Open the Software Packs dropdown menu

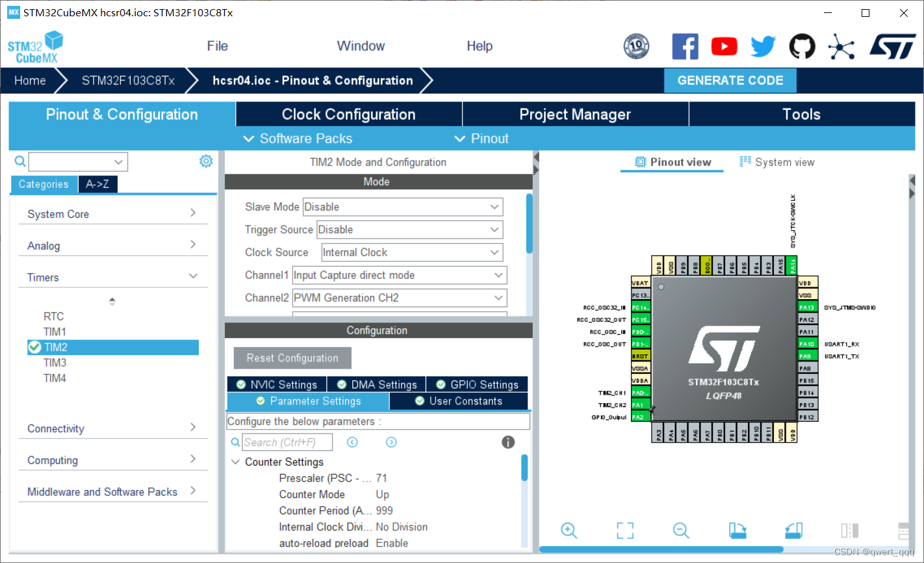298,138
